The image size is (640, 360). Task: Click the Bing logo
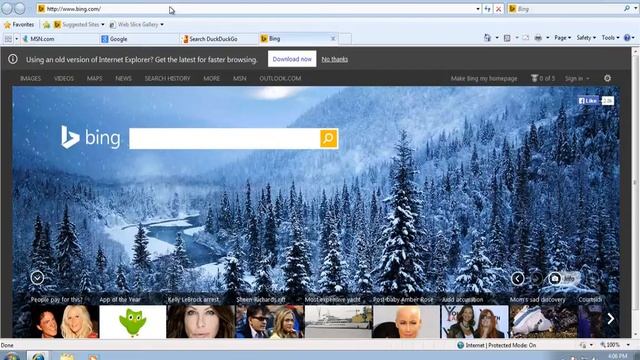pyautogui.click(x=91, y=137)
